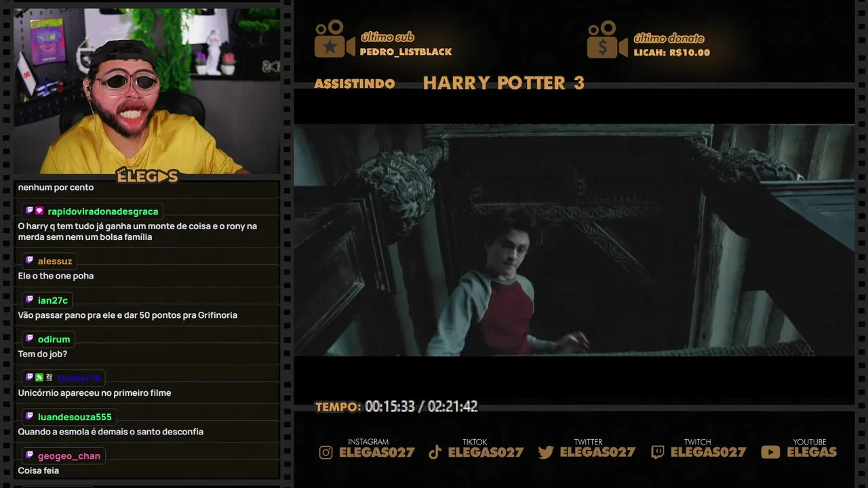Click the PEDRO_LISTBLACK subscriber name
The image size is (868, 488).
click(x=406, y=52)
